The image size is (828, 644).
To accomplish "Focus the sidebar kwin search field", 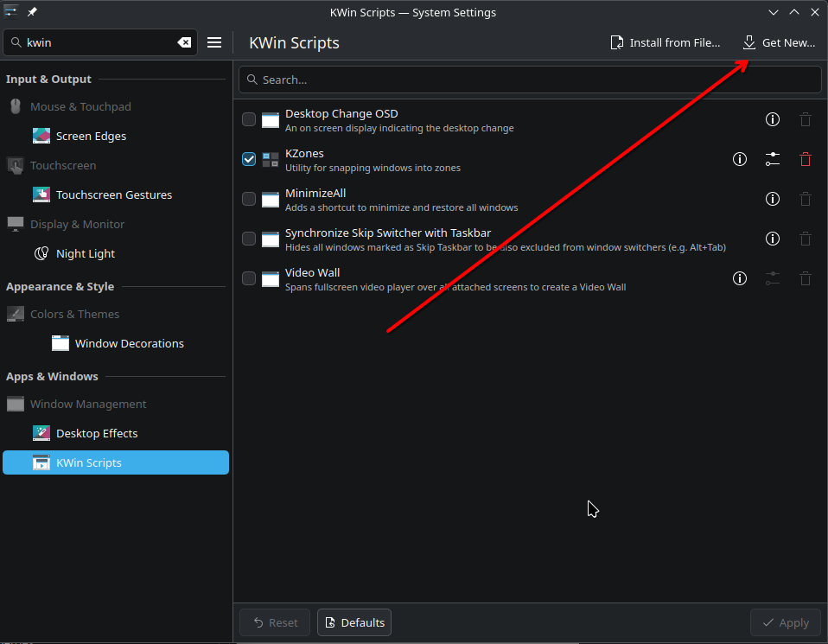I will coord(100,42).
